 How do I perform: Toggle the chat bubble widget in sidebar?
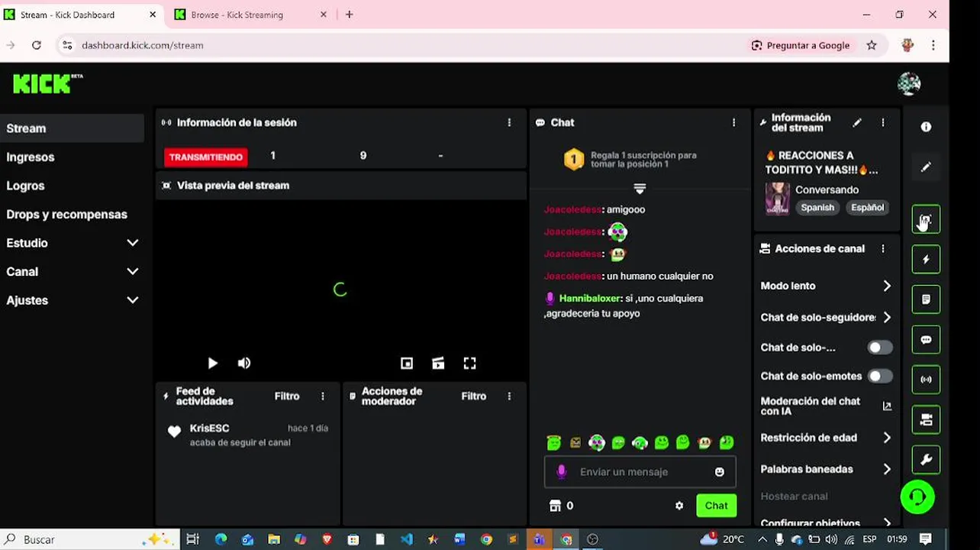click(926, 339)
